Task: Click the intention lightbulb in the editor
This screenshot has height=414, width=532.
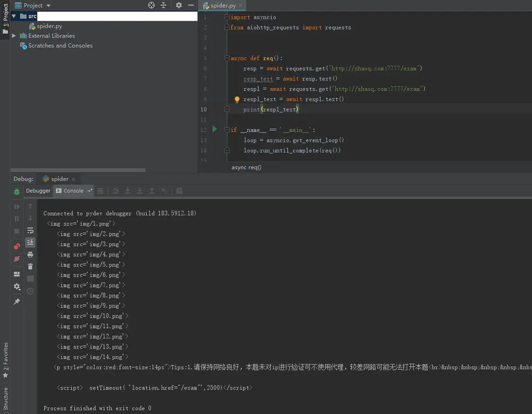Action: click(x=237, y=100)
